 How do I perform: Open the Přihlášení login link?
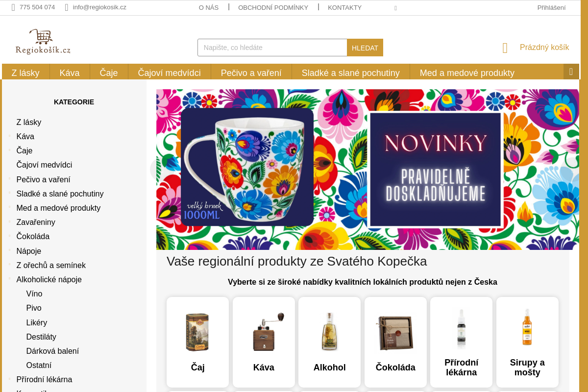pyautogui.click(x=551, y=7)
